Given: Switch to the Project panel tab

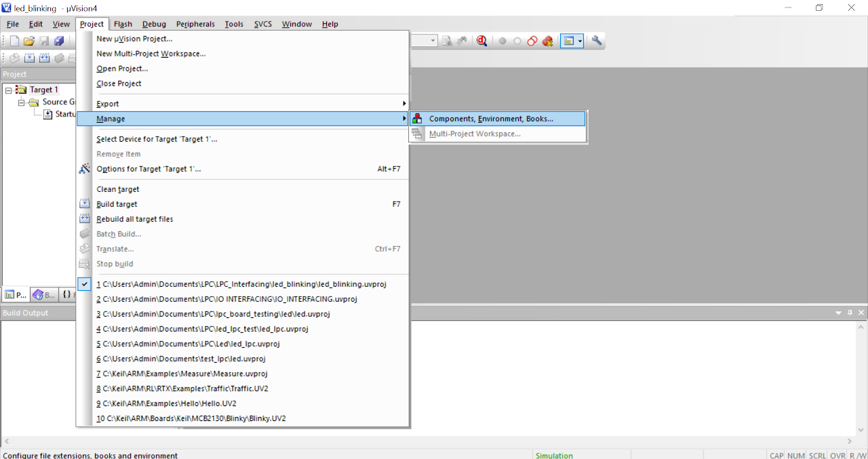Looking at the screenshot, I should click(16, 295).
